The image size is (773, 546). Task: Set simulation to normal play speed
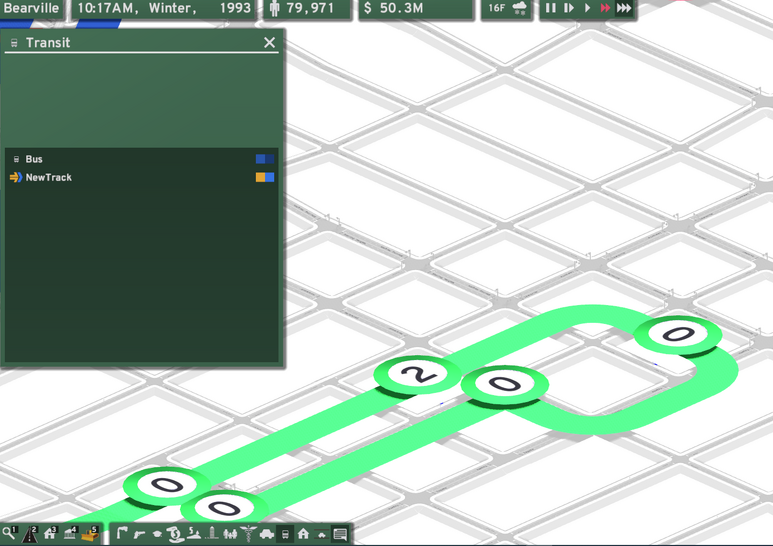(x=587, y=8)
